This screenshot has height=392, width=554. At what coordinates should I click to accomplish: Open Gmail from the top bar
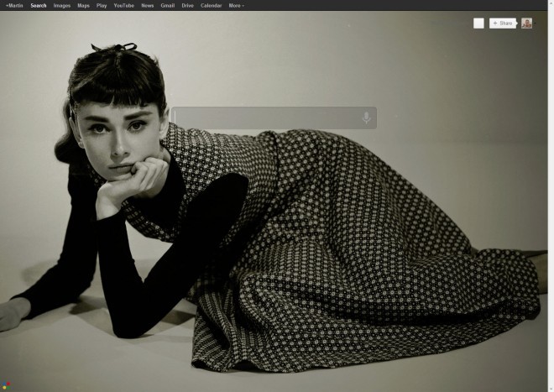pyautogui.click(x=168, y=6)
